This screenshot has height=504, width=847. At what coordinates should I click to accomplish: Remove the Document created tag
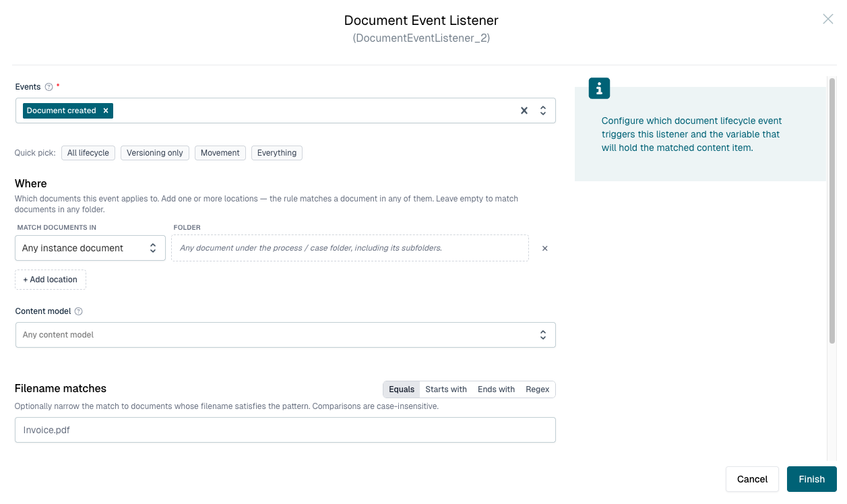point(106,111)
